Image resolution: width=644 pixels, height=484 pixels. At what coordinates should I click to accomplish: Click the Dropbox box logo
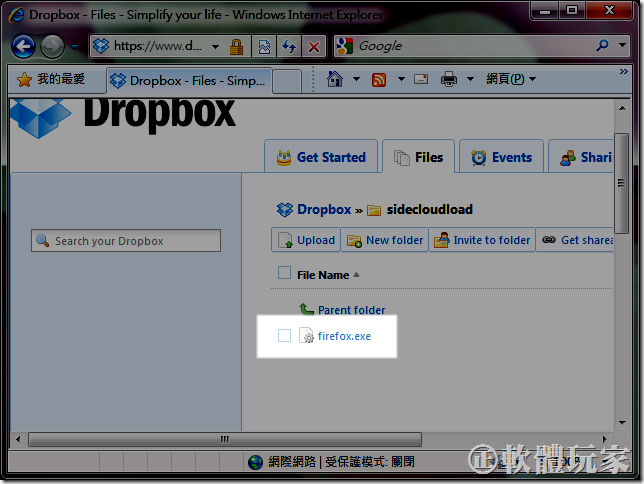pos(40,118)
